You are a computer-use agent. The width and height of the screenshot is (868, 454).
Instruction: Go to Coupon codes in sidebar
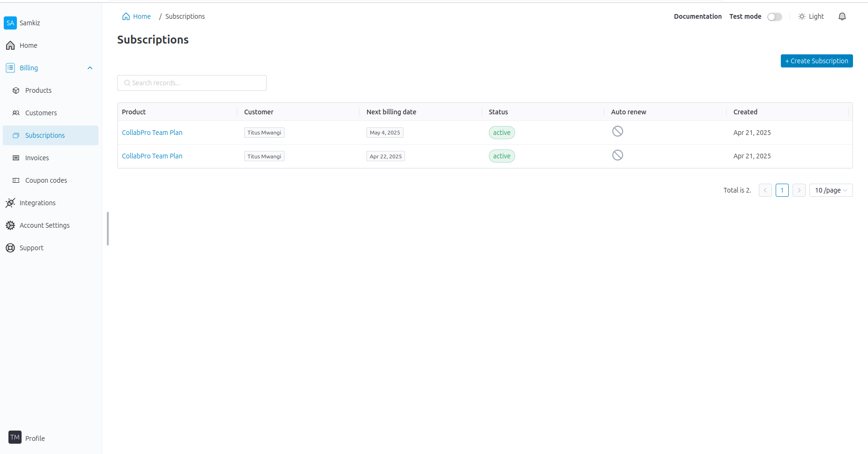tap(46, 180)
